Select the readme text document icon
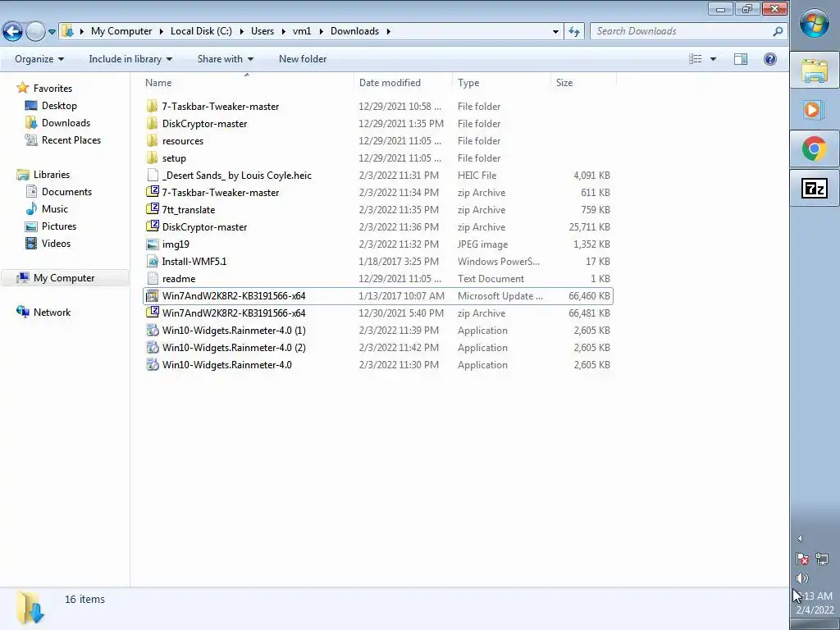The width and height of the screenshot is (840, 630). (x=152, y=279)
